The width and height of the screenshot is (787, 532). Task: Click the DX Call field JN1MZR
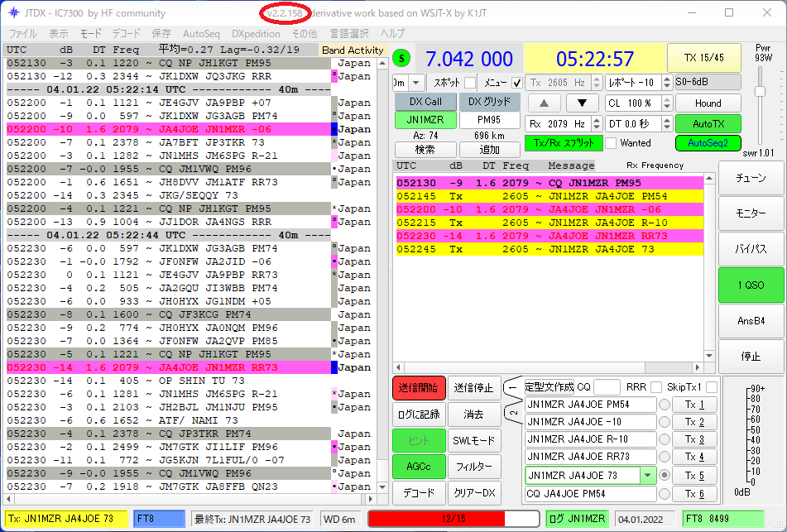pyautogui.click(x=425, y=121)
